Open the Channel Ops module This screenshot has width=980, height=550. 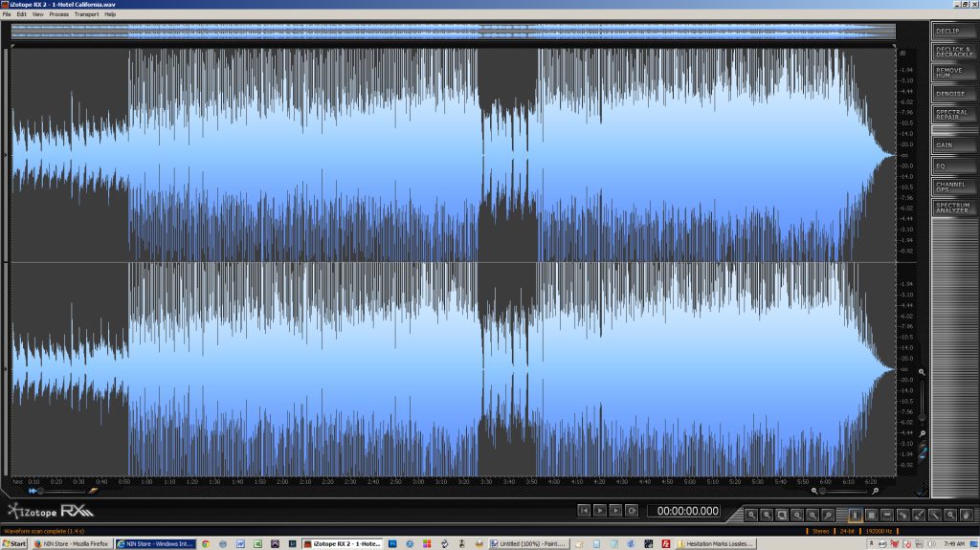pyautogui.click(x=954, y=187)
